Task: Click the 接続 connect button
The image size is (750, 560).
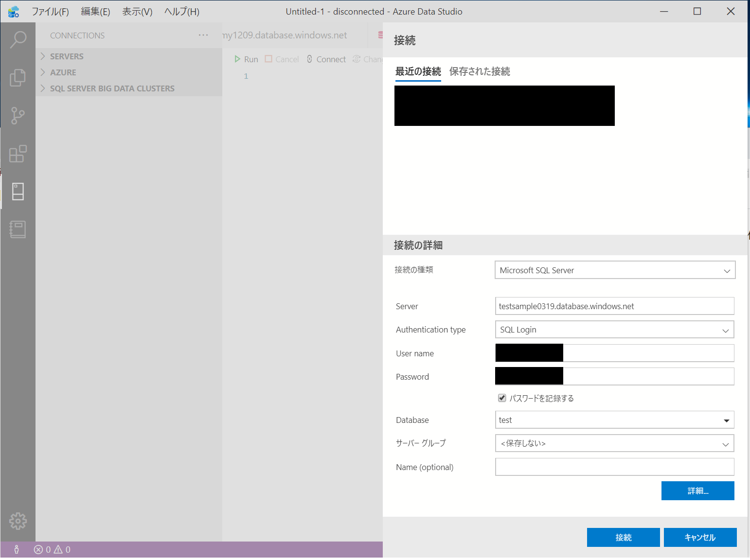Action: (624, 538)
